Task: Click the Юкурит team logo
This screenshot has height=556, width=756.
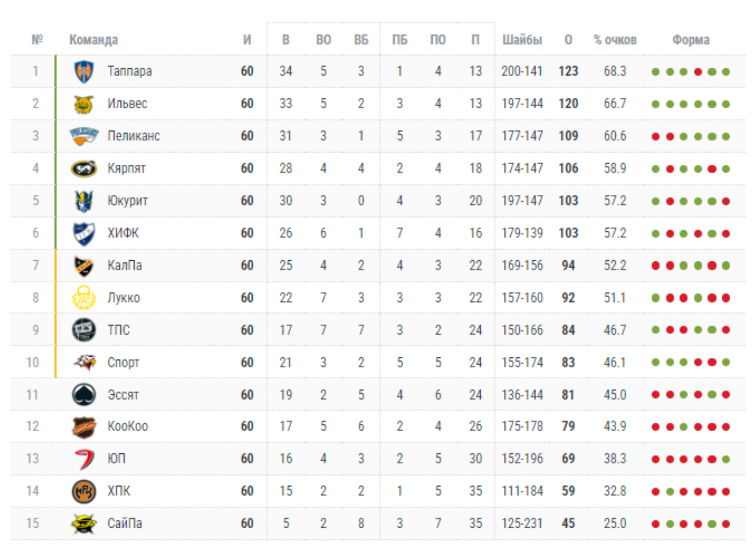Action: coord(82,201)
